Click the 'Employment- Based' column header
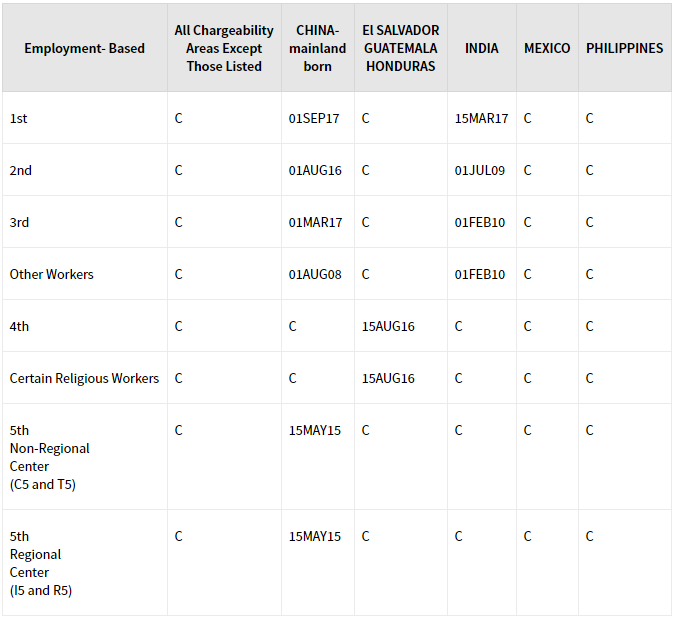Viewport: 675px width, 620px height. [x=84, y=48]
